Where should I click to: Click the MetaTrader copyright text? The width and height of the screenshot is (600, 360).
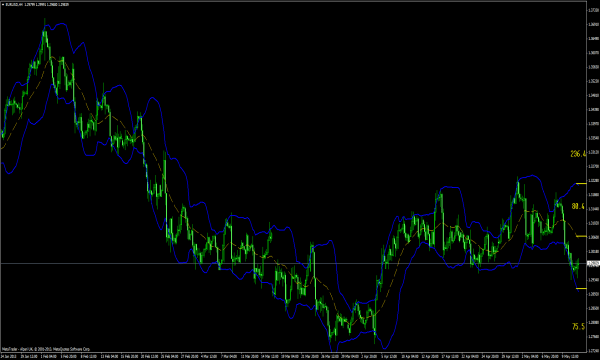pos(46,349)
